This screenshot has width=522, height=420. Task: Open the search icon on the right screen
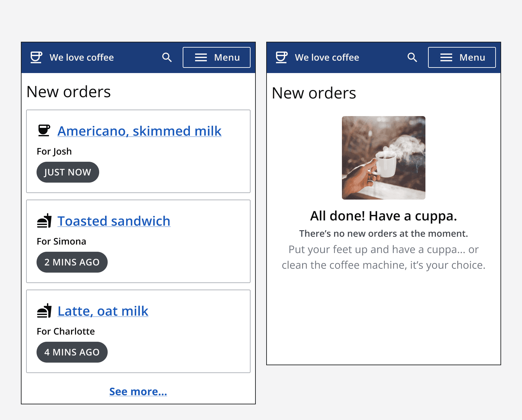coord(412,57)
